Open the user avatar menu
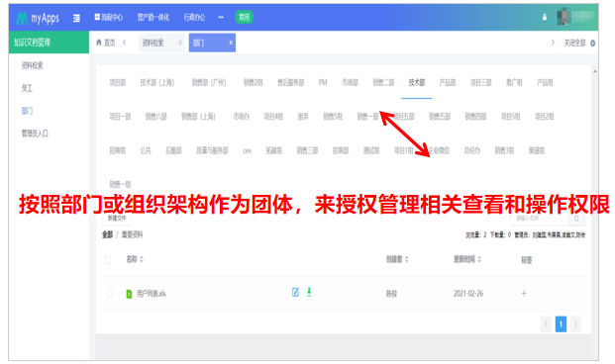615x364 pixels. click(575, 17)
